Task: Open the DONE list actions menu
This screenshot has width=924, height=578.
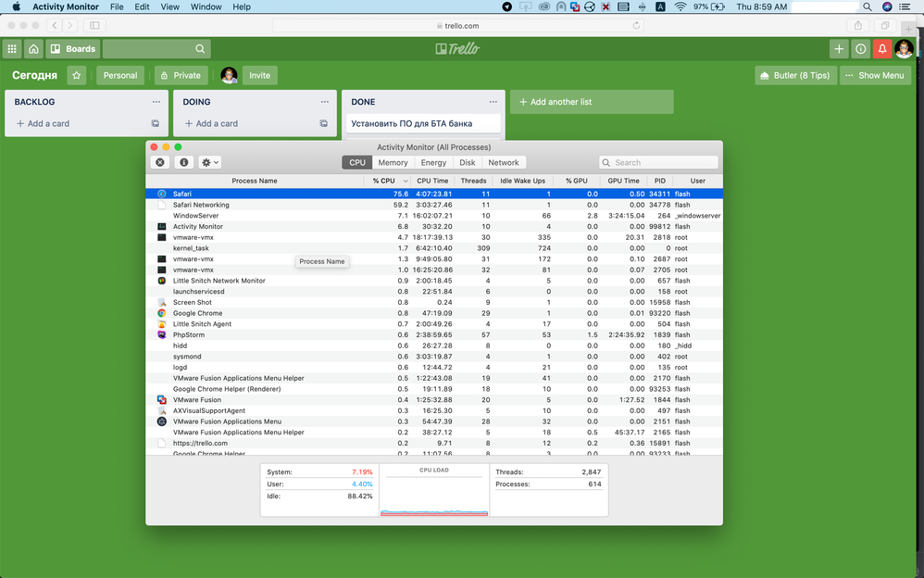Action: click(x=493, y=102)
